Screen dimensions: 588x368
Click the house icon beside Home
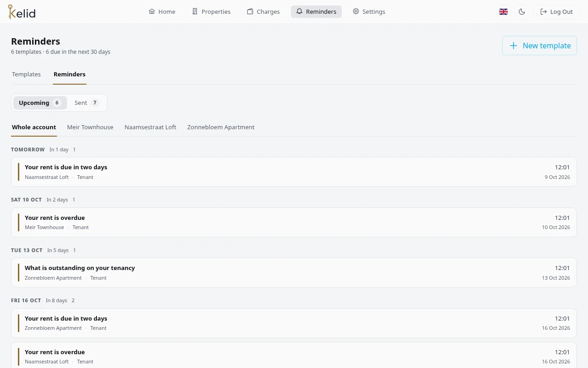click(152, 11)
